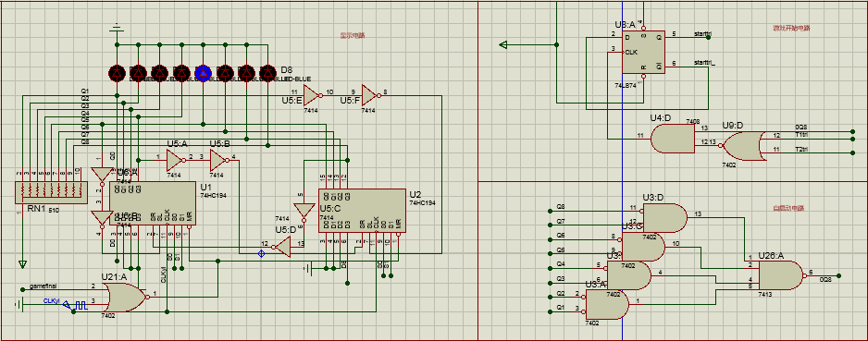Select the U2 74HC194 shift register chip
The width and height of the screenshot is (868, 341).
(362, 211)
